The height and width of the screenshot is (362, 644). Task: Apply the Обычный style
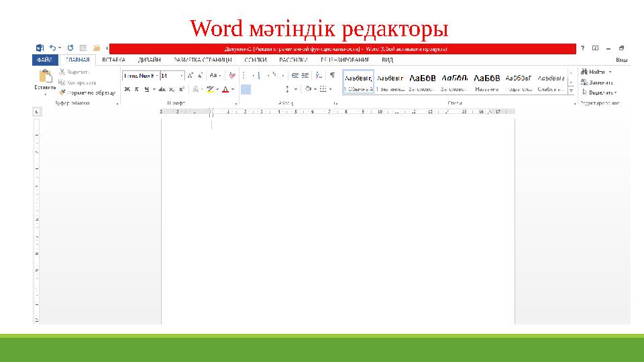click(x=358, y=82)
